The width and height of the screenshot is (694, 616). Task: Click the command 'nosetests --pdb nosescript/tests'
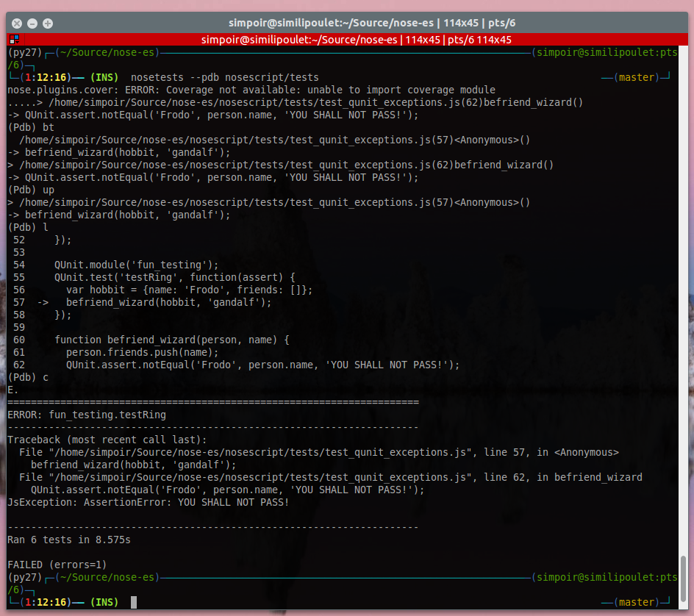click(x=225, y=77)
